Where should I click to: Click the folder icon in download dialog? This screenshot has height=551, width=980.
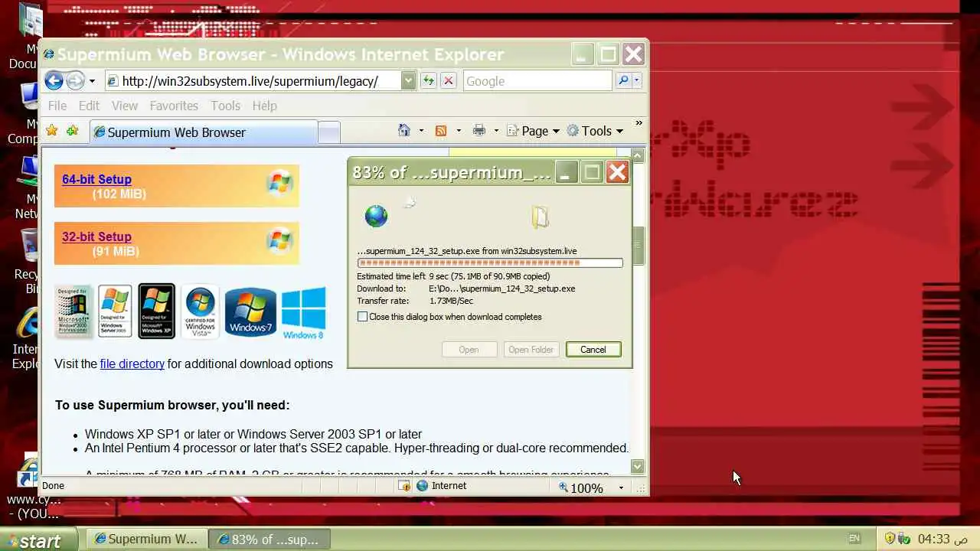(541, 217)
